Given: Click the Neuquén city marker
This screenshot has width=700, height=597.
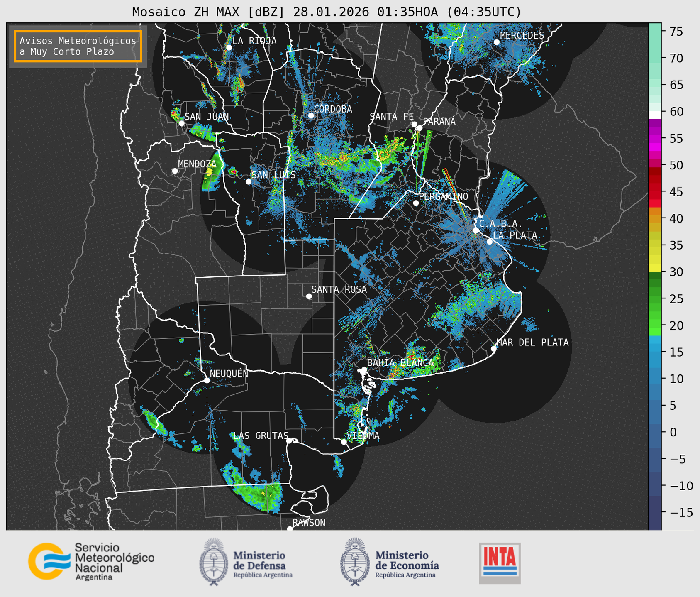Looking at the screenshot, I should coord(207,380).
